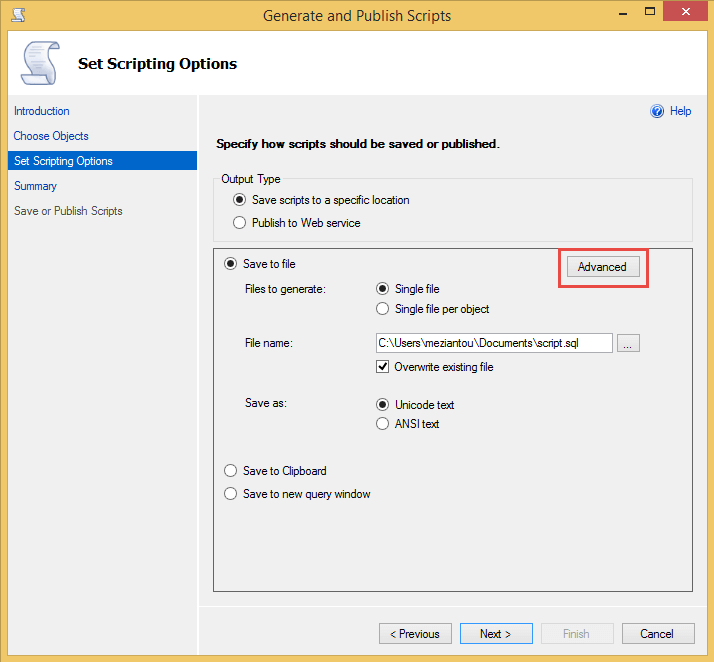
Task: Cancel the script wizard
Action: click(657, 634)
